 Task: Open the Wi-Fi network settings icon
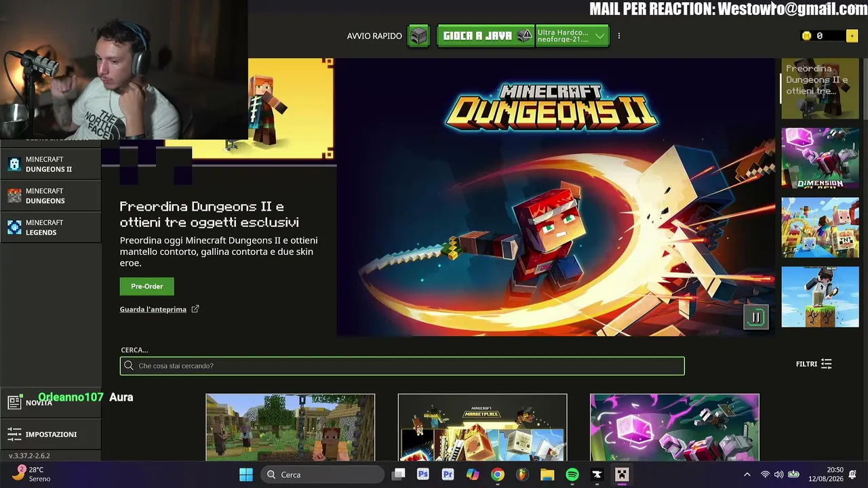pos(765,474)
